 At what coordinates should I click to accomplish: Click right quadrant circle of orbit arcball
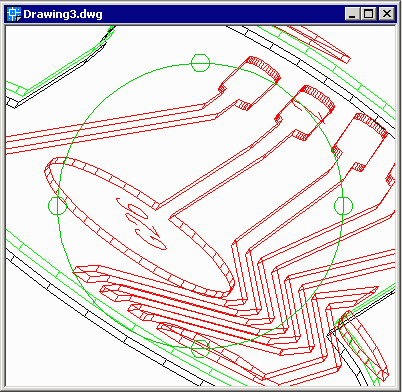click(343, 206)
